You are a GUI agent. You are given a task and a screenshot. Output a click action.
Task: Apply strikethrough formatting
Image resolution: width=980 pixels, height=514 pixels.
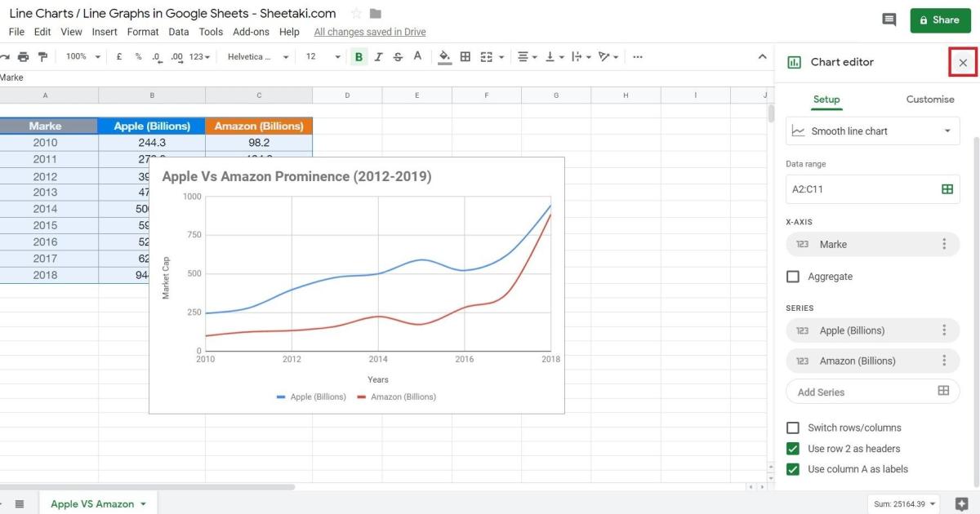tap(398, 56)
